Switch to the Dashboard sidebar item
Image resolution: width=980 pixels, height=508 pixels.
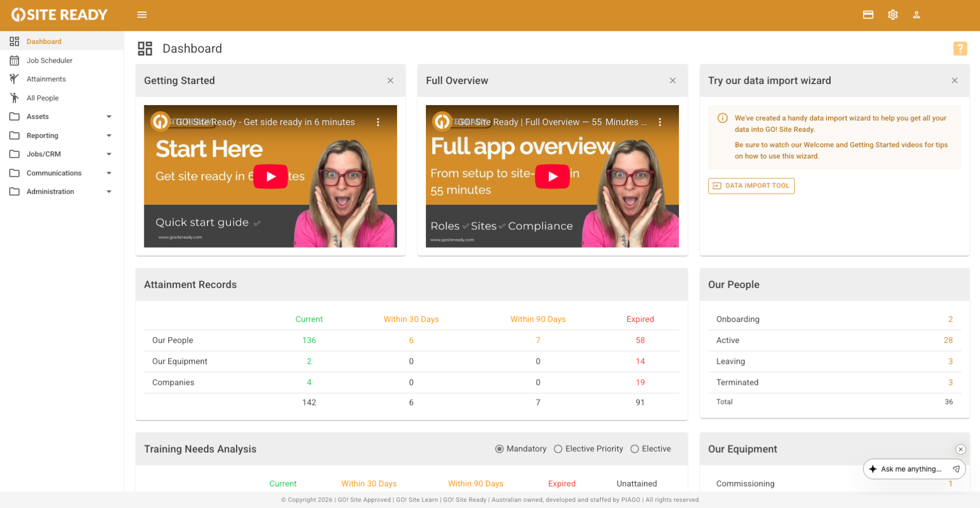click(44, 41)
